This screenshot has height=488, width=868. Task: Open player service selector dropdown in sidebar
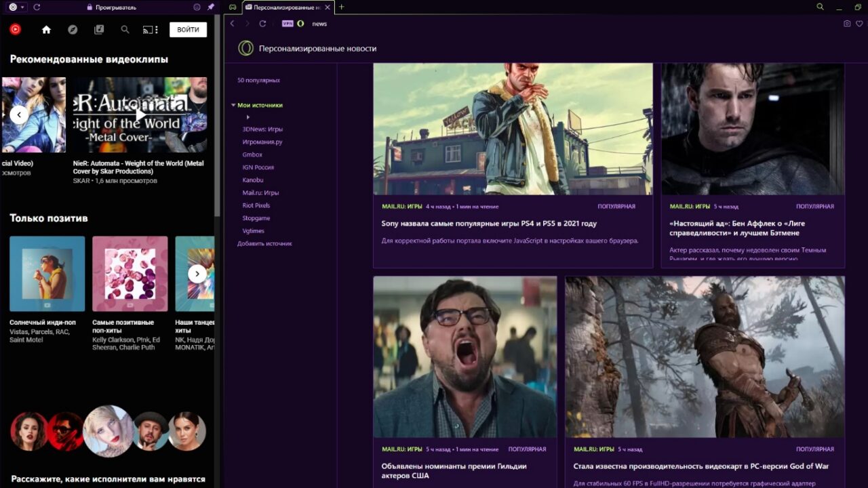(16, 7)
